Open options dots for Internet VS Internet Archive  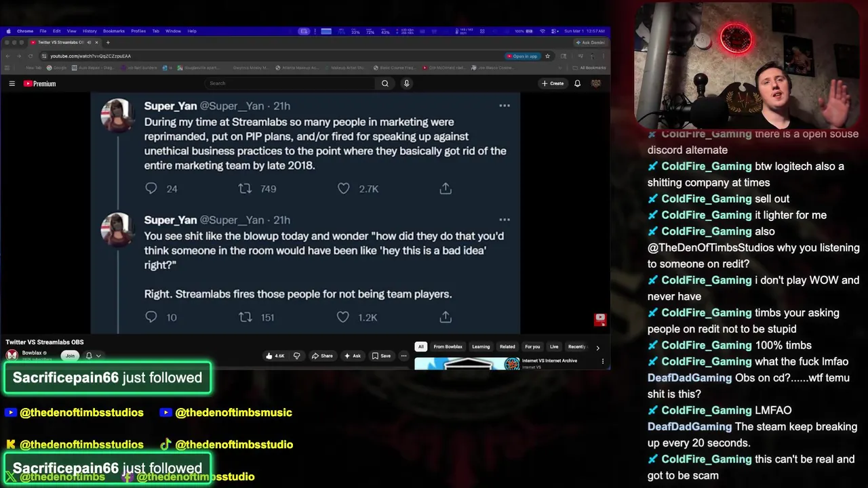click(602, 361)
